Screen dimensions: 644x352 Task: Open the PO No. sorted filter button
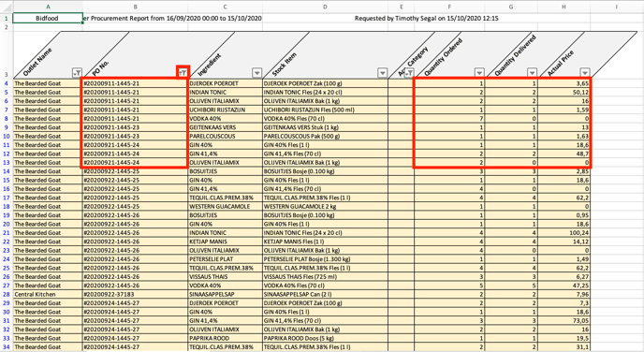[183, 73]
